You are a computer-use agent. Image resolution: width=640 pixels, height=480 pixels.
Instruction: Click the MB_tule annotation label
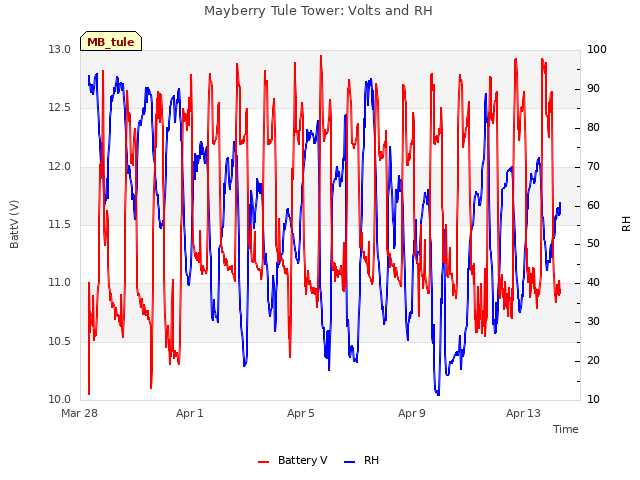pos(111,42)
